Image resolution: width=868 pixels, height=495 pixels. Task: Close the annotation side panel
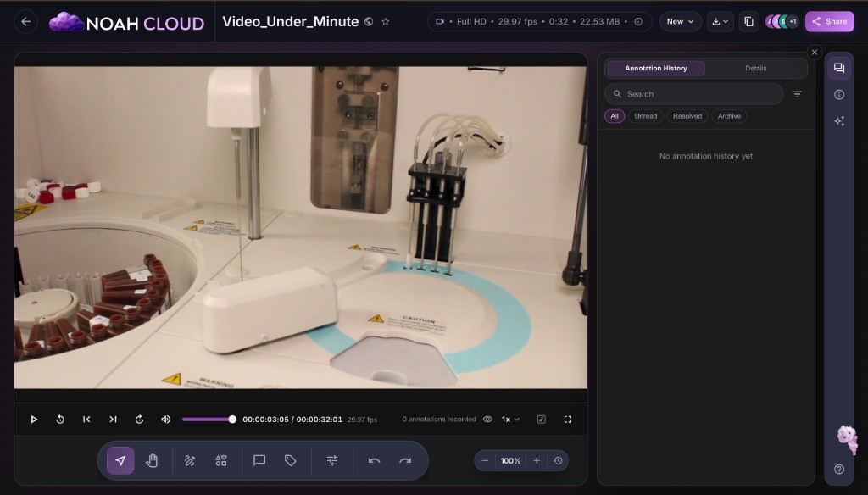(x=815, y=52)
